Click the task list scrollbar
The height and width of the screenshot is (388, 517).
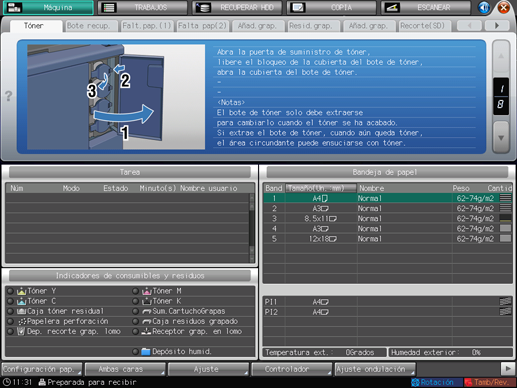click(252, 228)
